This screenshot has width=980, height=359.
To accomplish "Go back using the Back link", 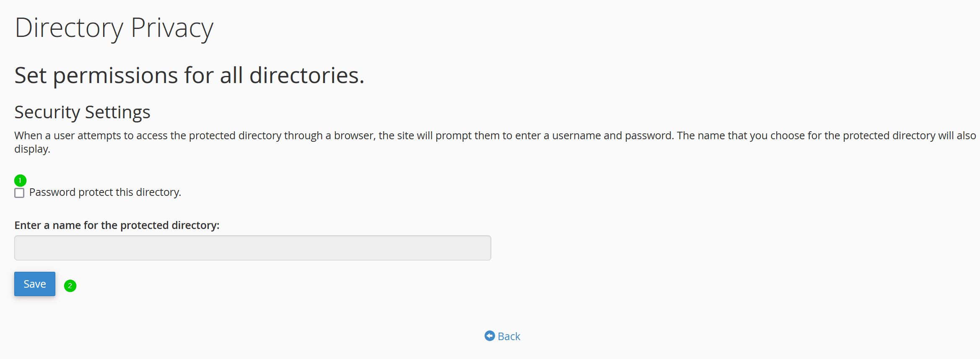I will [502, 336].
